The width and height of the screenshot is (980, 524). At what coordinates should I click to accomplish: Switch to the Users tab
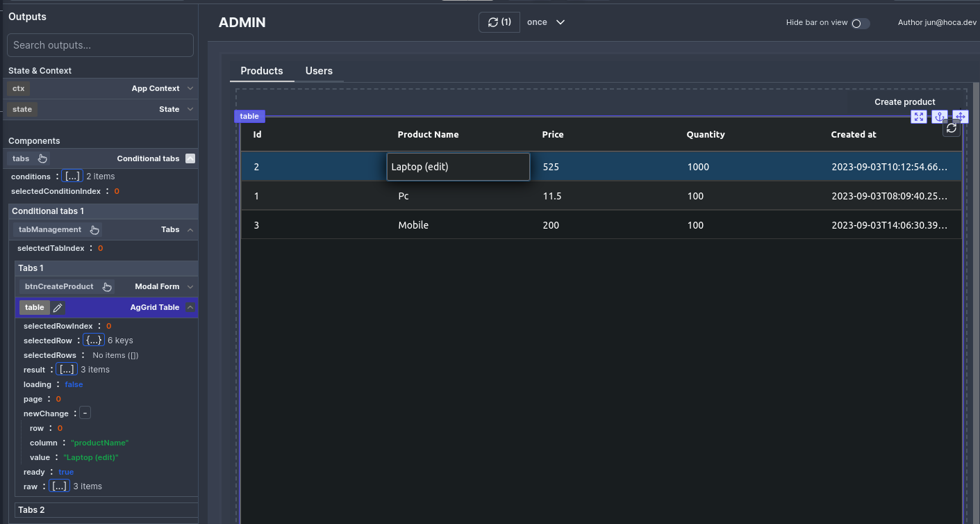319,71
